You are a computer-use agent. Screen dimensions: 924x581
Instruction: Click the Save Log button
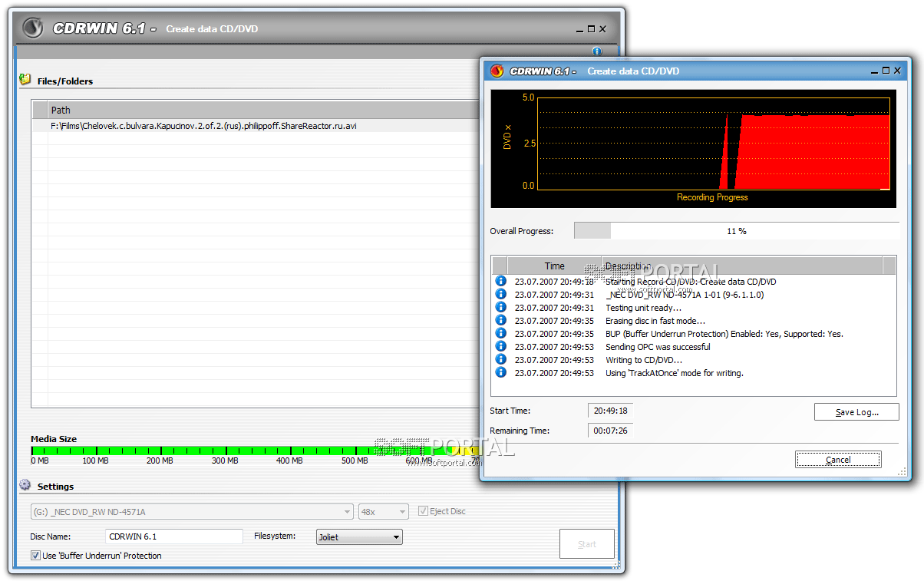click(856, 412)
